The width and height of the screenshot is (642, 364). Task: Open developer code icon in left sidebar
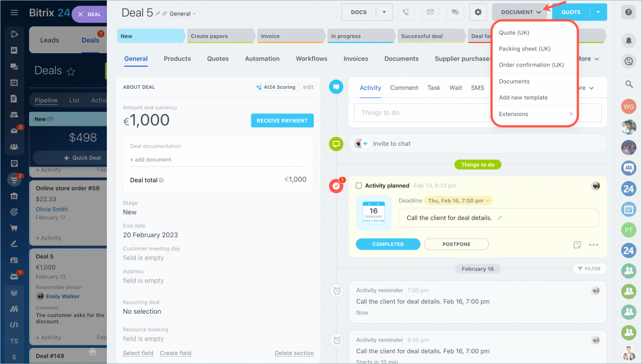coord(14,324)
